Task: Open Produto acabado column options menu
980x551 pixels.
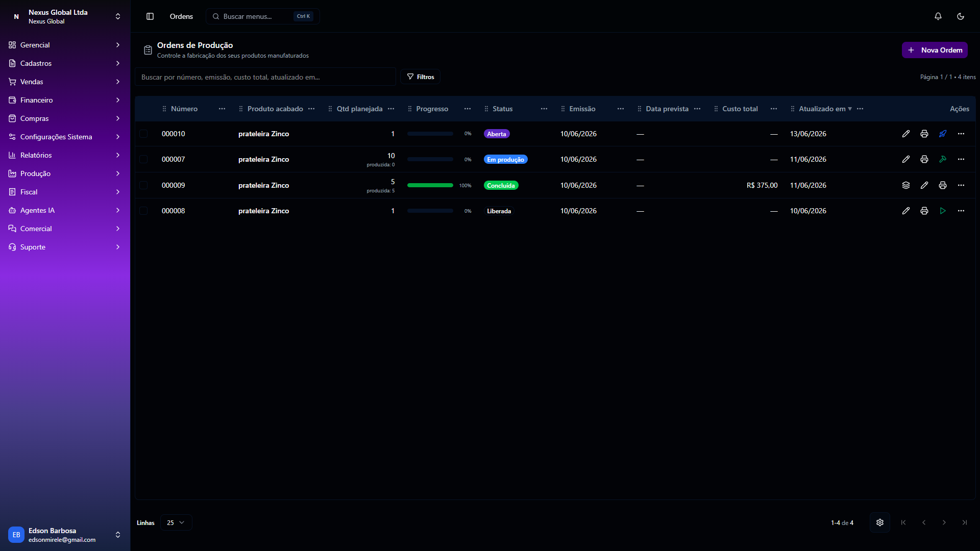Action: click(x=311, y=109)
